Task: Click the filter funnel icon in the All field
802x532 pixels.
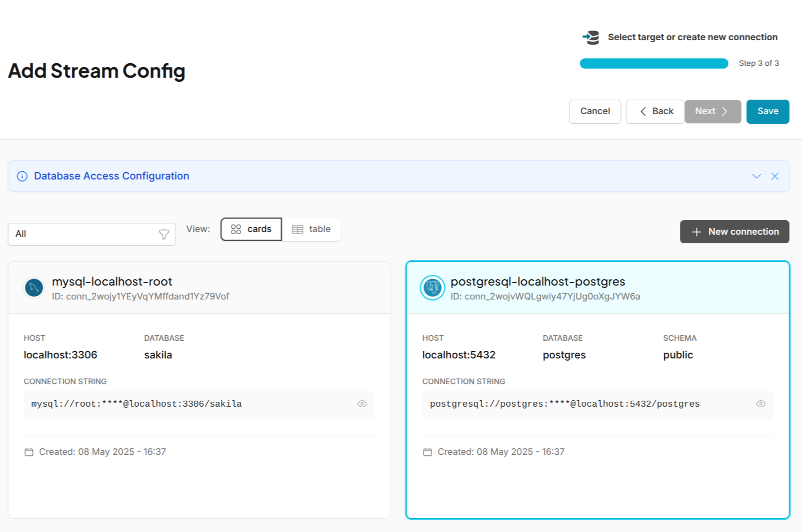Action: click(x=164, y=234)
